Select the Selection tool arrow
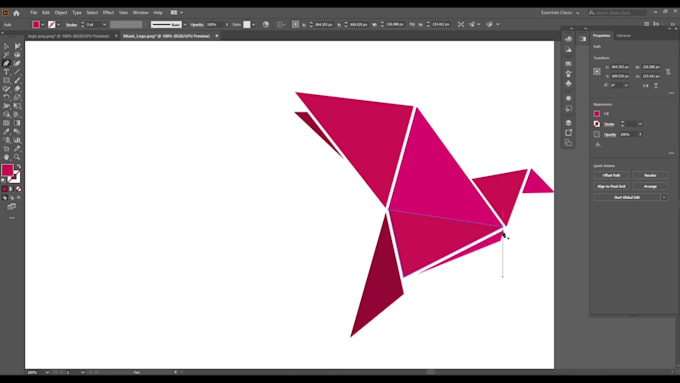 pos(6,46)
